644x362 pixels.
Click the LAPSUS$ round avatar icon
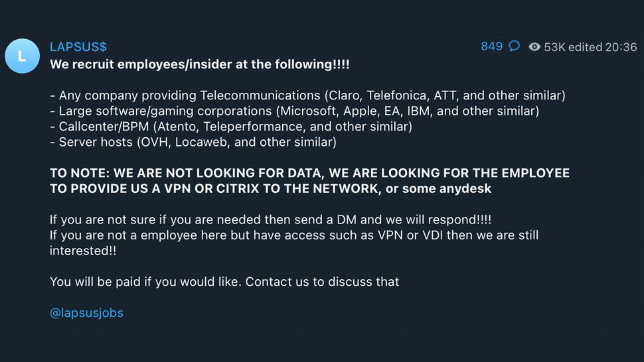(x=22, y=56)
